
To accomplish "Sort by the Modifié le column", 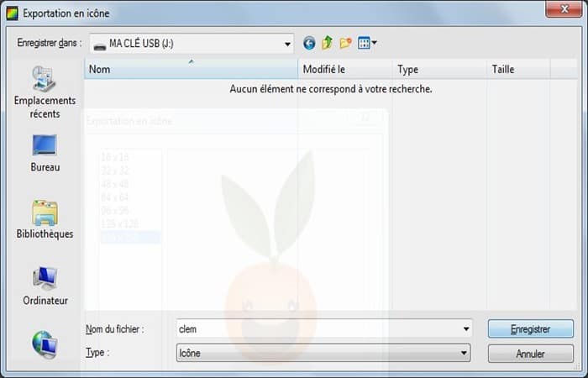I will 345,70.
